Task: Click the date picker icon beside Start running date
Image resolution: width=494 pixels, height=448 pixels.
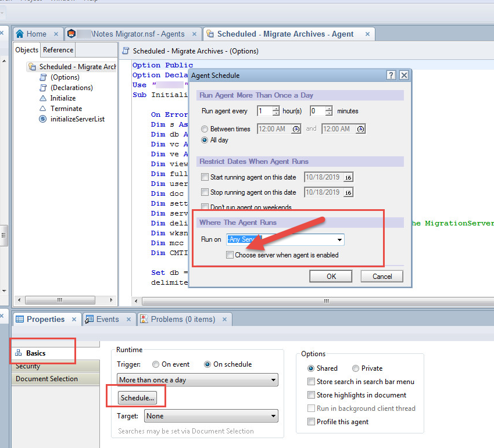Action: tap(348, 177)
